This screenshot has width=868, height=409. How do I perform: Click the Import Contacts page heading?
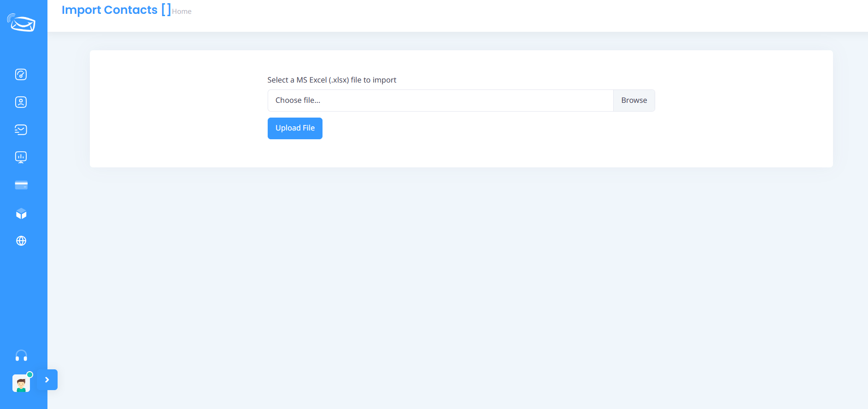point(110,10)
